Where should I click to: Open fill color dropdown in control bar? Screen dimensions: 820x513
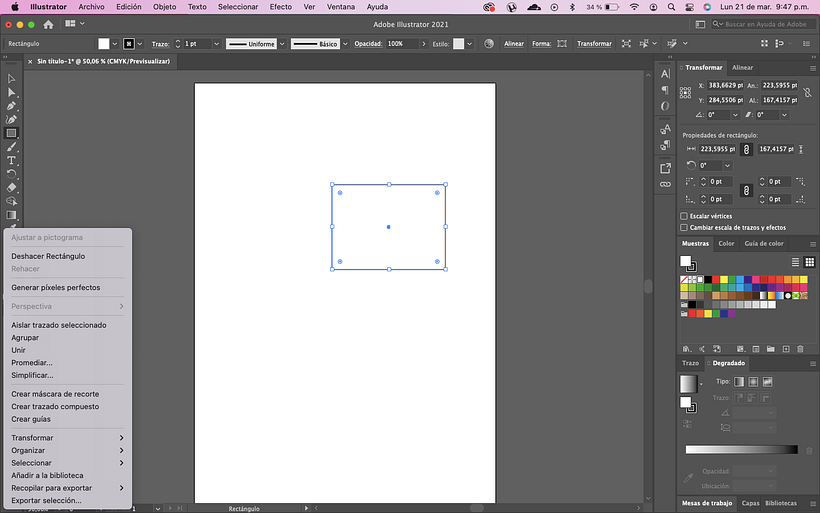click(x=115, y=44)
